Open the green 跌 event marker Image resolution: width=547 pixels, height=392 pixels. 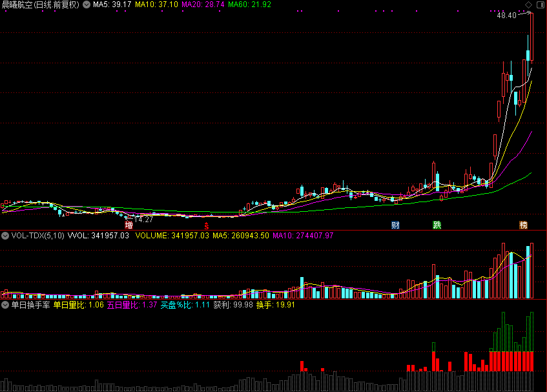437,225
